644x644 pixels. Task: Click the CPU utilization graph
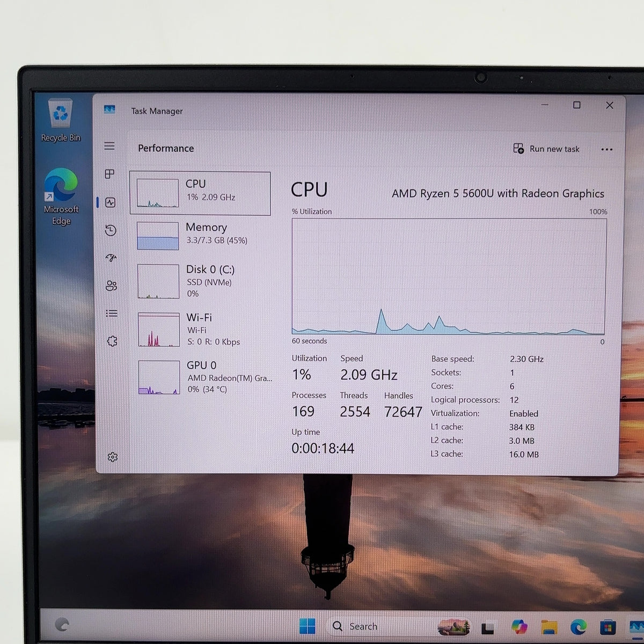coord(449,276)
